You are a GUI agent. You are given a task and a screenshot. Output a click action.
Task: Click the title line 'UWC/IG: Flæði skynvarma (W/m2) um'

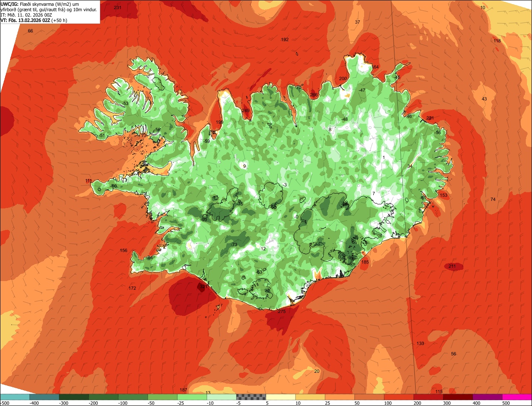[x=40, y=4]
